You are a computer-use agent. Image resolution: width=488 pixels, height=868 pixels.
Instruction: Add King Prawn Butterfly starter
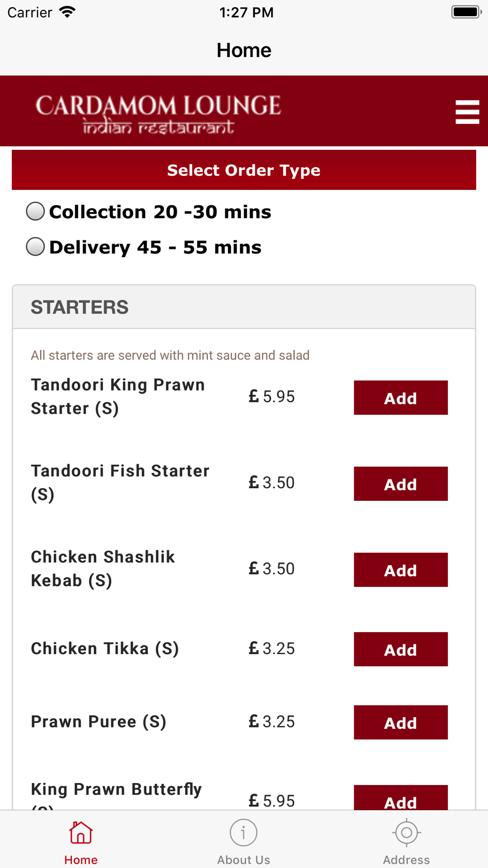point(401,798)
